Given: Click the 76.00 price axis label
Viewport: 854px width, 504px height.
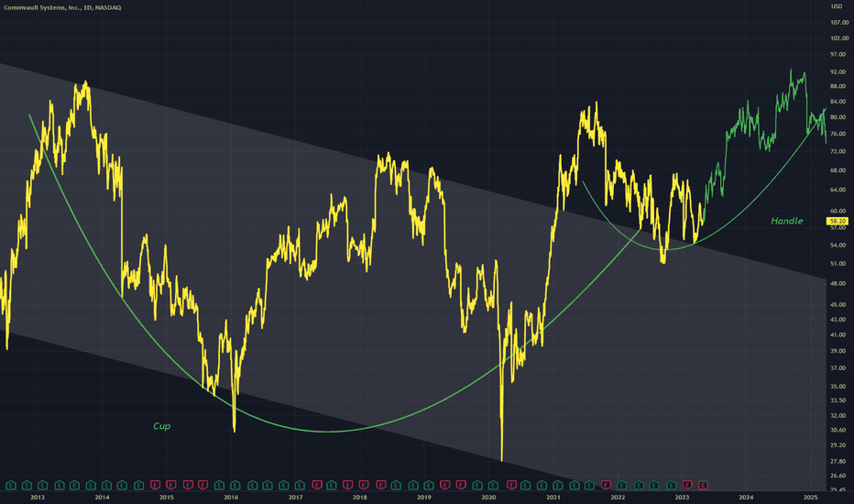Looking at the screenshot, I should pyautogui.click(x=839, y=134).
